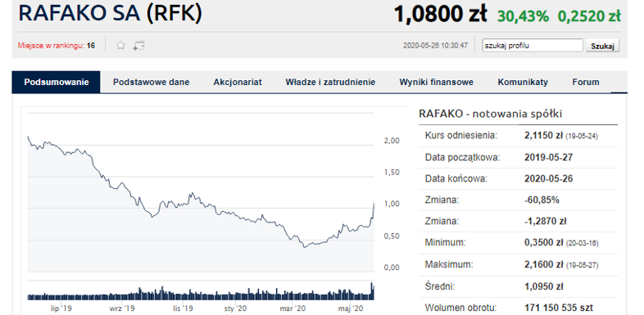Image resolution: width=644 pixels, height=315 pixels.
Task: Click the add-to-portfolio icon beside the star
Action: [x=138, y=46]
